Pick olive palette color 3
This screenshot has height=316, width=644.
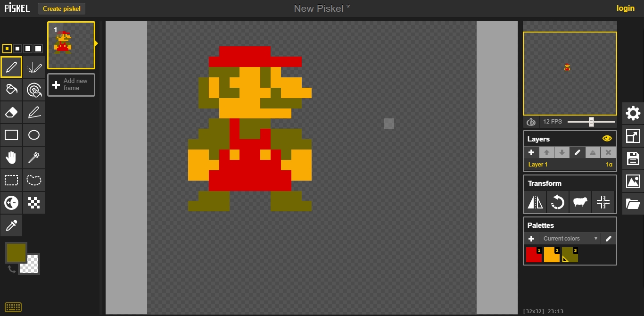pos(570,255)
